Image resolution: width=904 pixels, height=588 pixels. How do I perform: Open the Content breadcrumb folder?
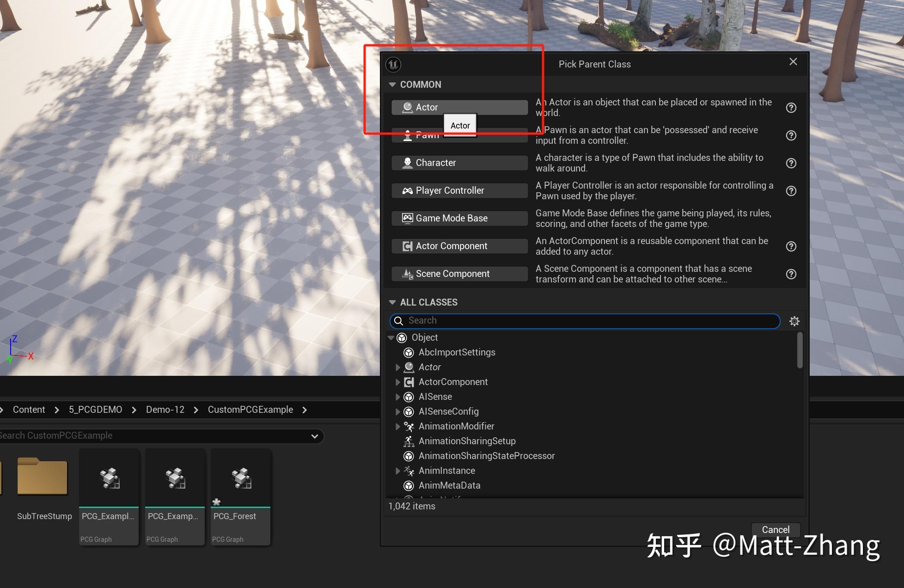[29, 410]
